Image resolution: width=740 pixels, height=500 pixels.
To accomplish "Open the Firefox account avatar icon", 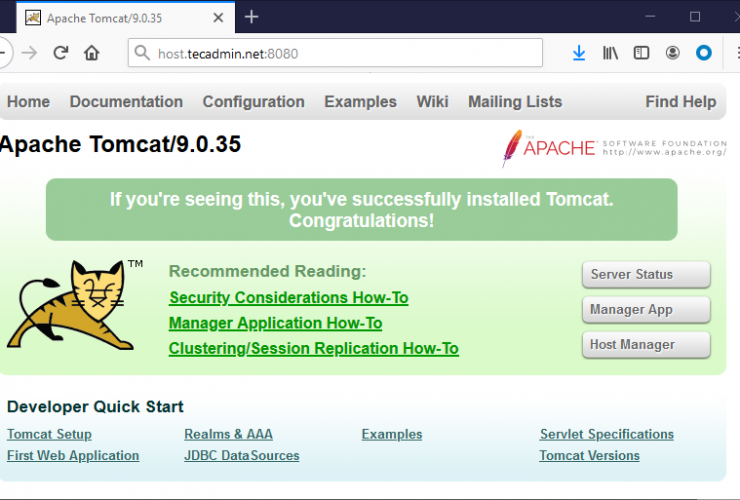I will tap(673, 53).
